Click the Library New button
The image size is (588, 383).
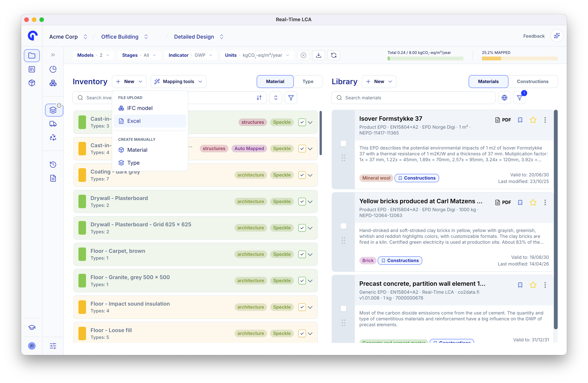(x=379, y=81)
